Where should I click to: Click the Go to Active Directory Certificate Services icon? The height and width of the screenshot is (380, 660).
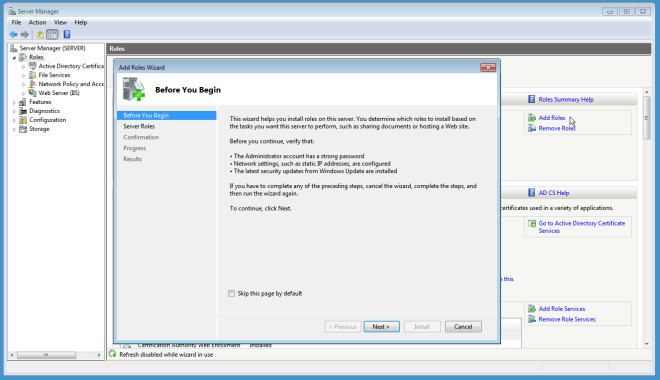click(532, 223)
